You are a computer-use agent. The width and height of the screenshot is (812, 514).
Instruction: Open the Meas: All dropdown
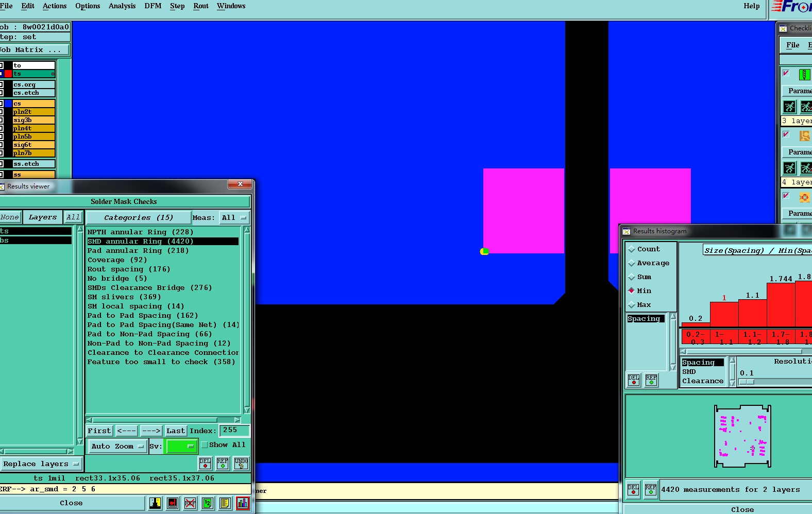click(x=234, y=218)
